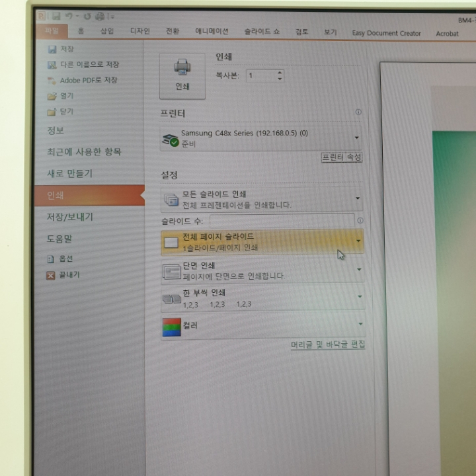Click the slides range (슬라이드 수) input field
The image size is (476, 476).
point(282,221)
